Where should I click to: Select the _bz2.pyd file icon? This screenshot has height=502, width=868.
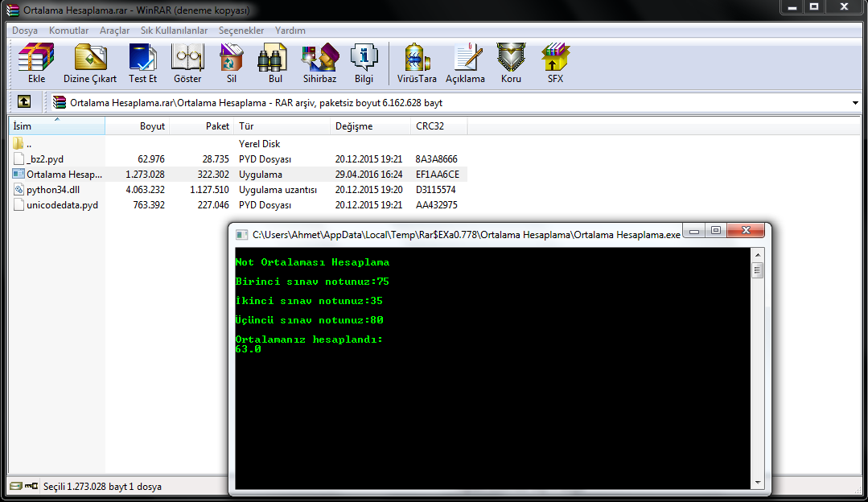(x=19, y=158)
